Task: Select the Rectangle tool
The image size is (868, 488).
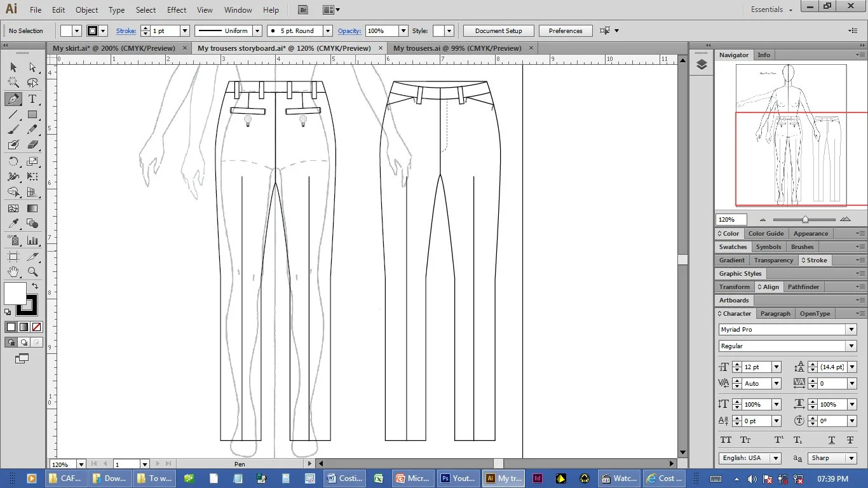Action: [32, 115]
